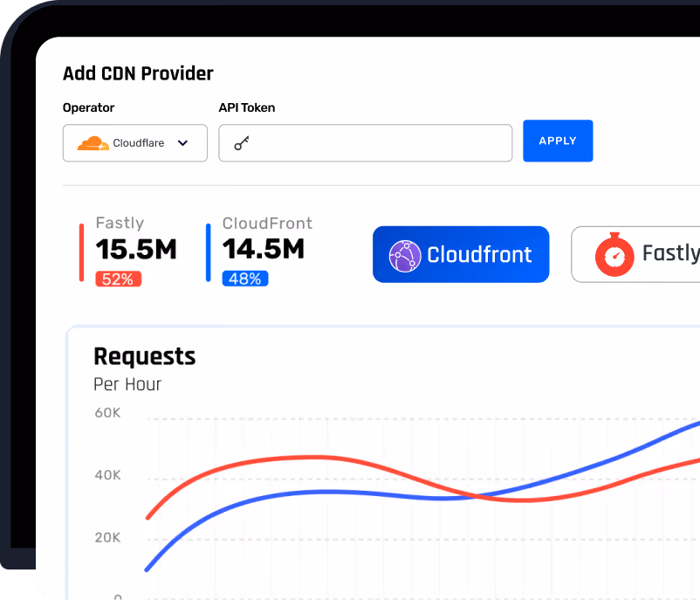Click the 60K axis label

coord(107,412)
